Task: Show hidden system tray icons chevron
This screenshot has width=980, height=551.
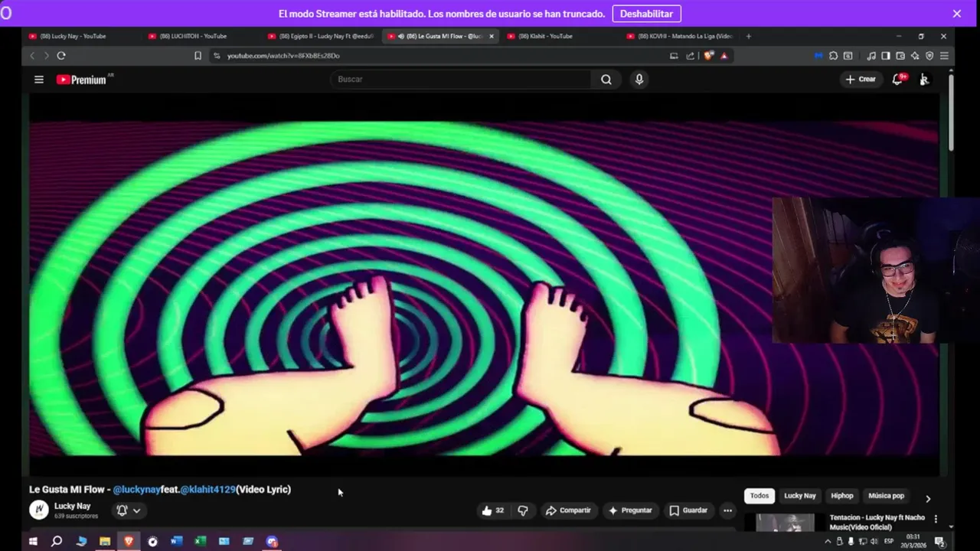Action: (828, 542)
